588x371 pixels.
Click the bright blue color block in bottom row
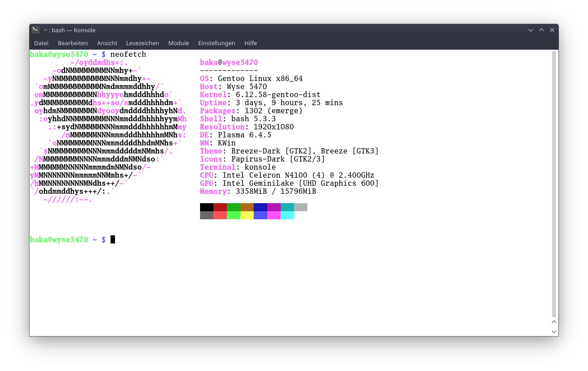pyautogui.click(x=260, y=215)
